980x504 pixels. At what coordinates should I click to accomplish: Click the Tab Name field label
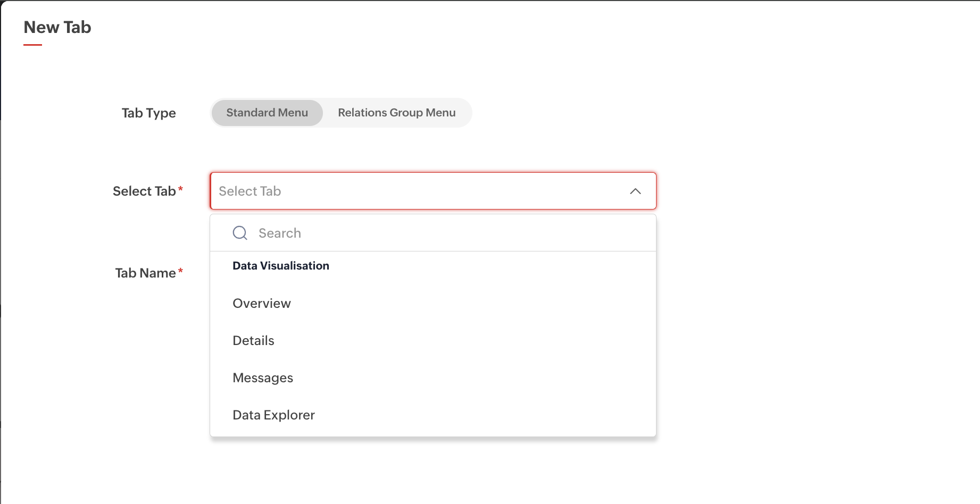[x=145, y=273]
